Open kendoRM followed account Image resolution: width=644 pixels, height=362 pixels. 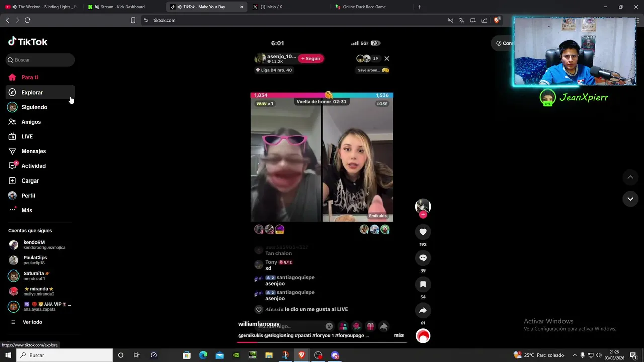[x=39, y=245]
